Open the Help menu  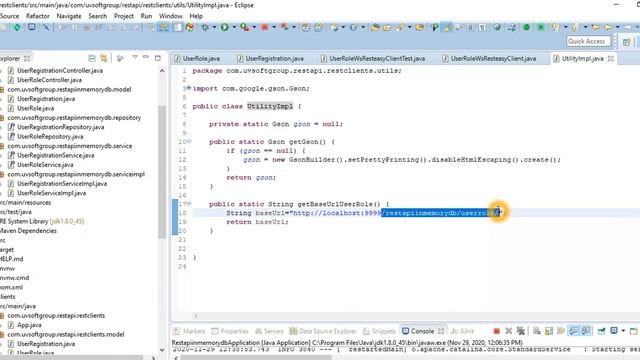pos(196,16)
